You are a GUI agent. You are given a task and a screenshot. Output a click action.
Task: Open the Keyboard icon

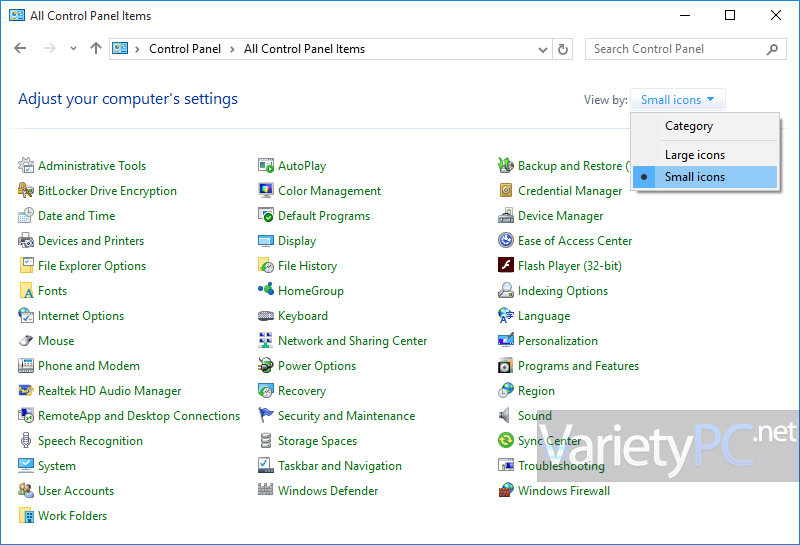(266, 315)
